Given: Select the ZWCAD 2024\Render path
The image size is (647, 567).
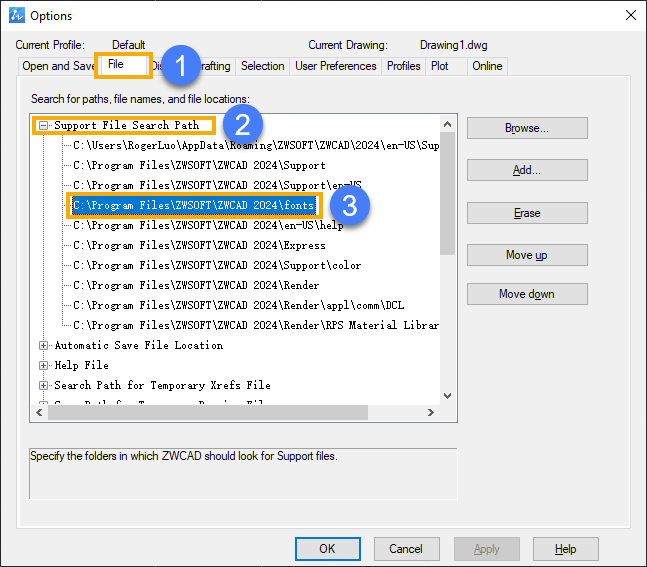Looking at the screenshot, I should pos(196,286).
